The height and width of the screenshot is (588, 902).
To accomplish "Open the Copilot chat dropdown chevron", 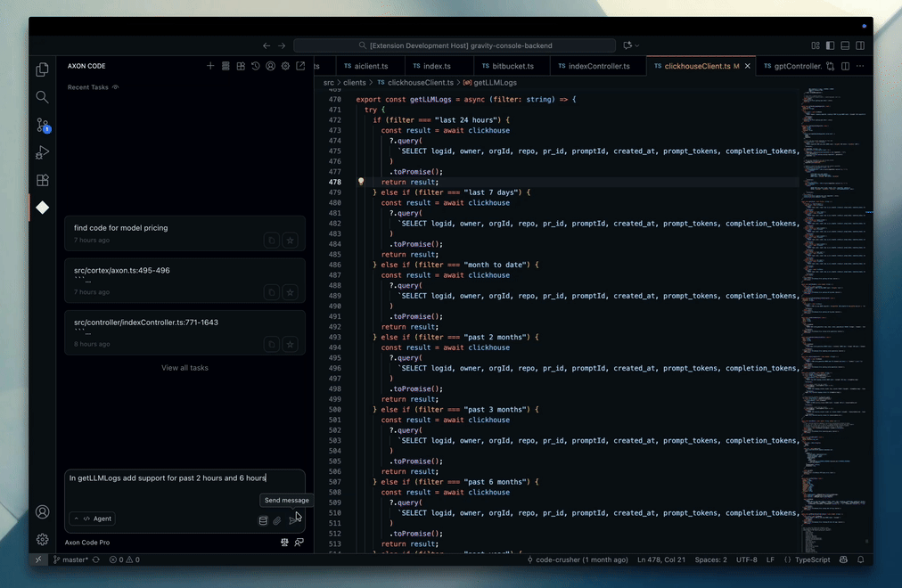I will point(637,45).
